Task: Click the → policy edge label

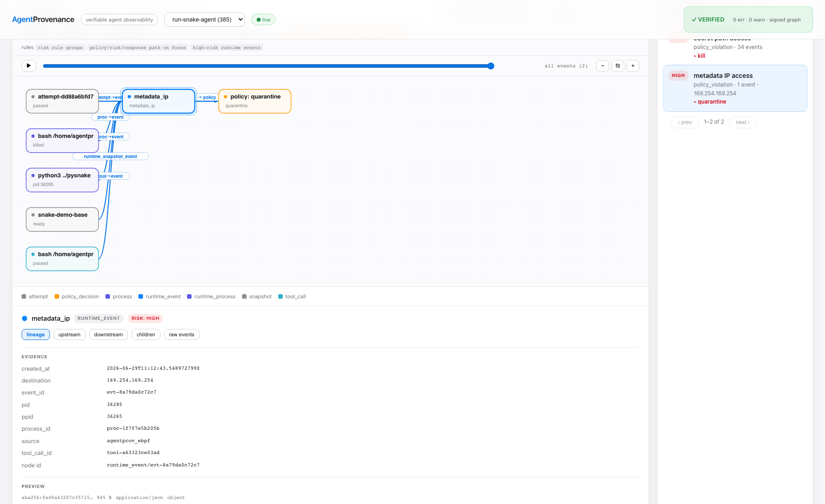Action: tap(207, 97)
